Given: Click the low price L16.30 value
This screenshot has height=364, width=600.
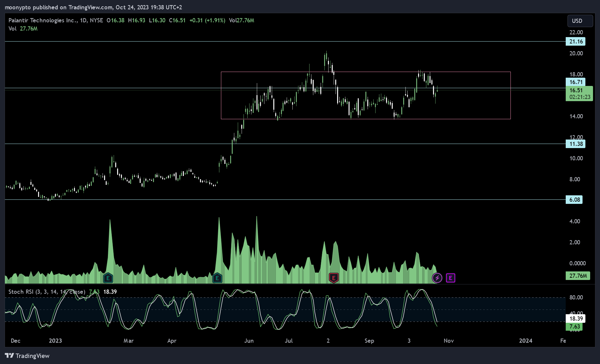Looking at the screenshot, I should [157, 20].
